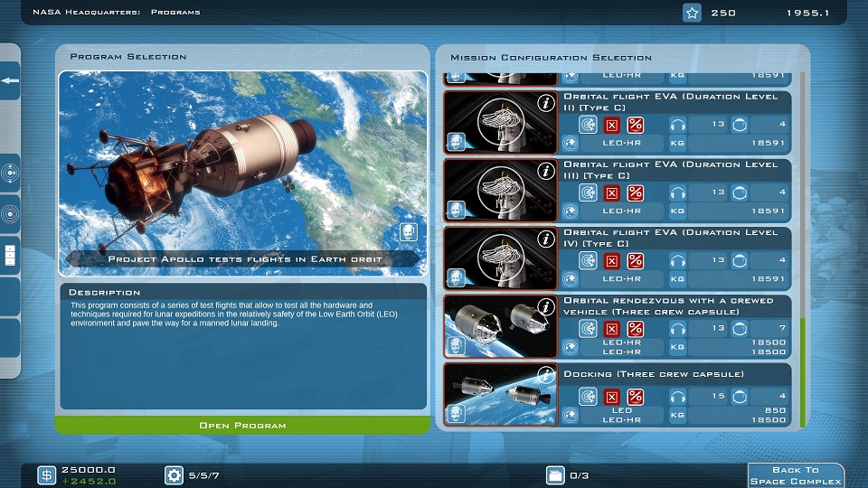868x488 pixels.
Task: Click helmet icon in Duration Level IV row
Action: [x=740, y=260]
